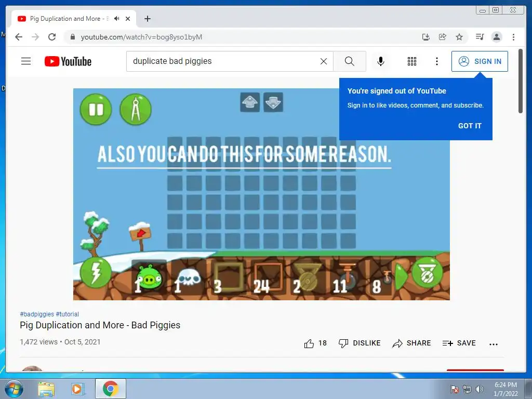Screen dimensions: 532x399
Task: Select the skull part in video
Action: pos(189,277)
